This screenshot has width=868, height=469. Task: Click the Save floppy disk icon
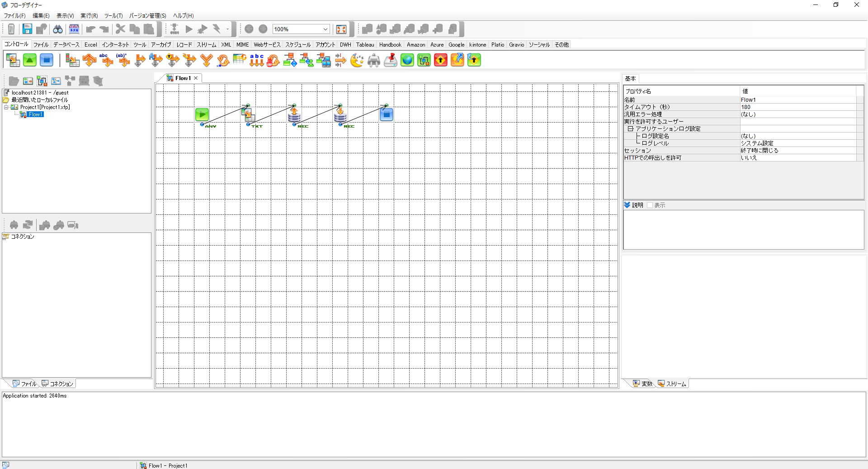click(27, 29)
